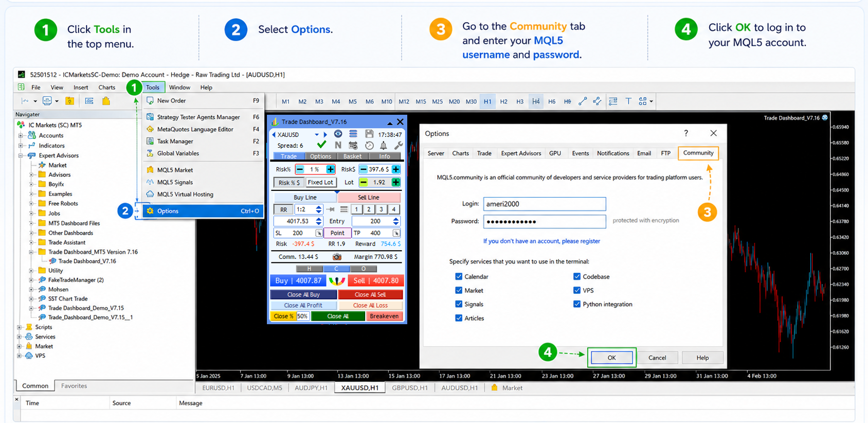Select the text label (T) tool
Viewport: 868px width, 423px height.
coord(628,101)
